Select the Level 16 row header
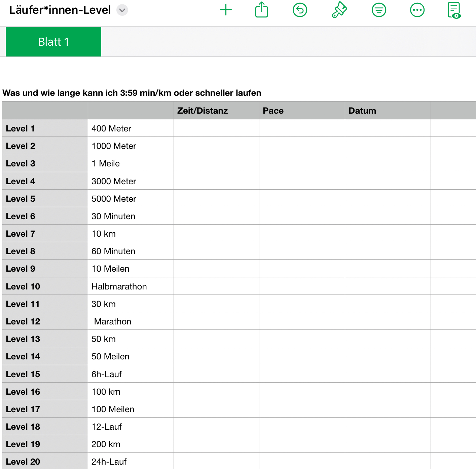Screen dimensions: 476x469 click(45, 391)
